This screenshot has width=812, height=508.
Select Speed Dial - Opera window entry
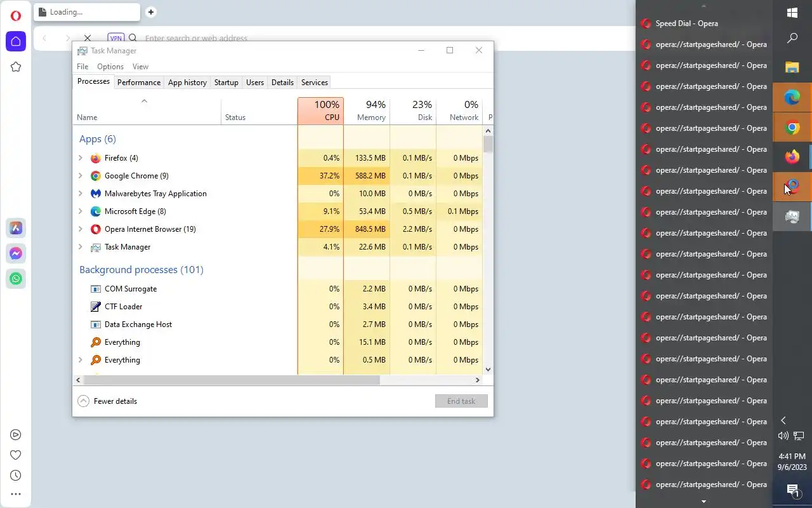click(704, 23)
